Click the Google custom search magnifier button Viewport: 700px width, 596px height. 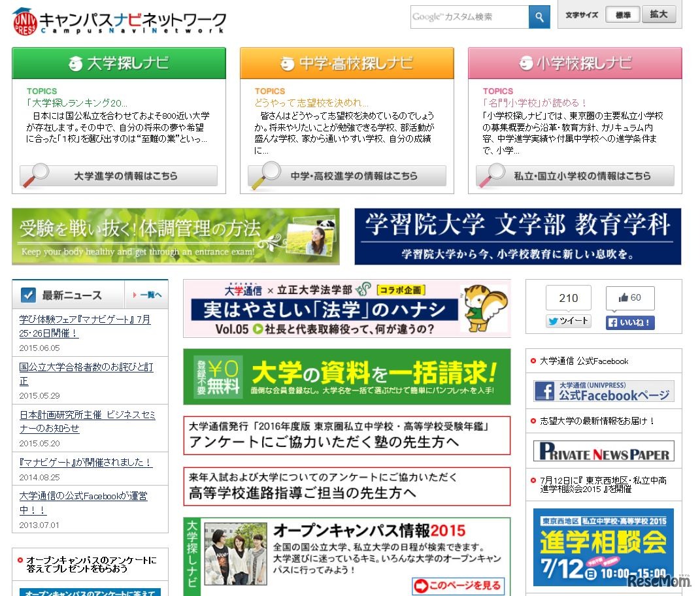(539, 16)
